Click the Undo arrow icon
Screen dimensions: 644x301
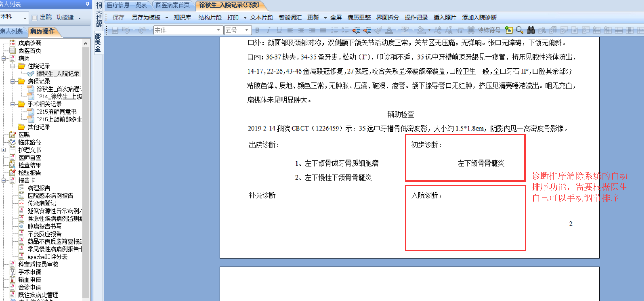(x=126, y=30)
